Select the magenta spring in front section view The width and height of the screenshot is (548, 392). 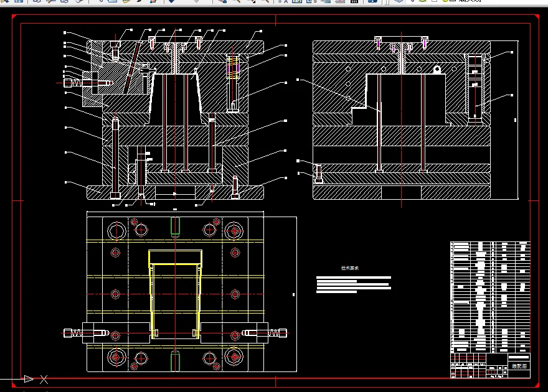(x=232, y=68)
